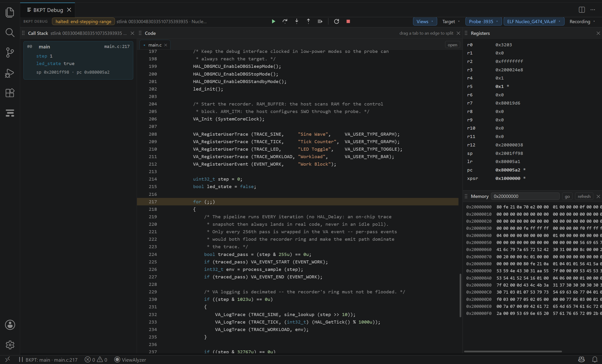The image size is (602, 364).
Task: Close the Memory panel
Action: (x=598, y=196)
